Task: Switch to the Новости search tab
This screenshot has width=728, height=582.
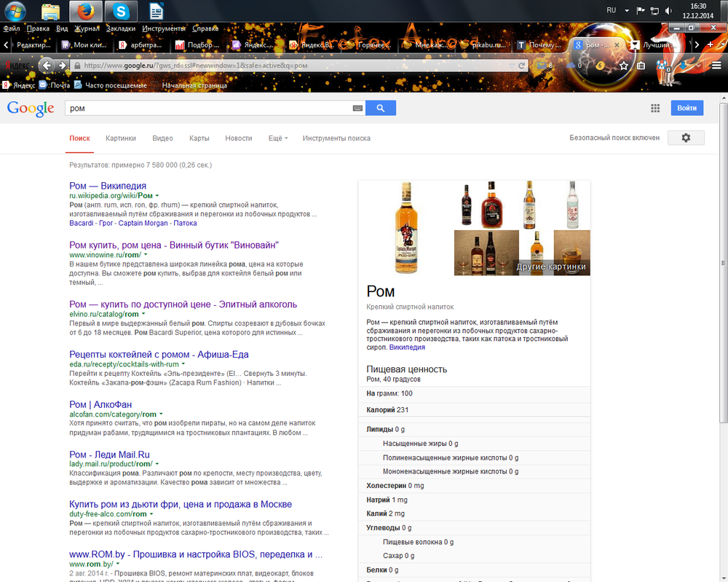Action: [x=239, y=138]
